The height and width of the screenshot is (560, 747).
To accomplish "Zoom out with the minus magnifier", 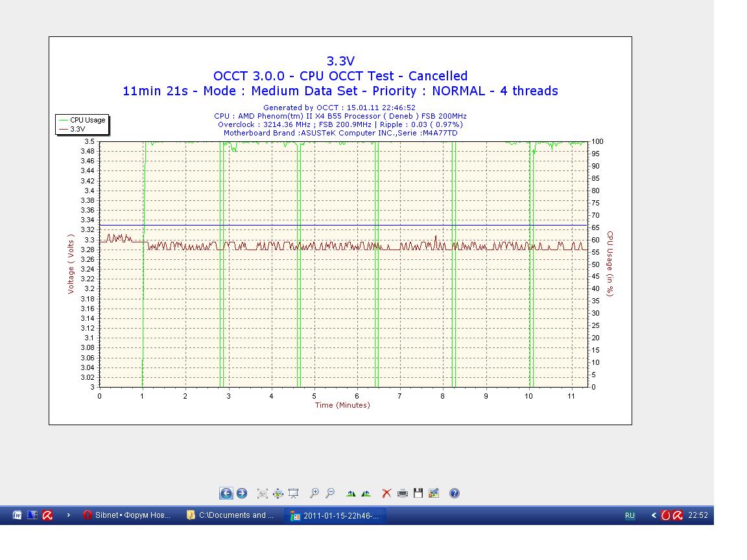I will (330, 493).
